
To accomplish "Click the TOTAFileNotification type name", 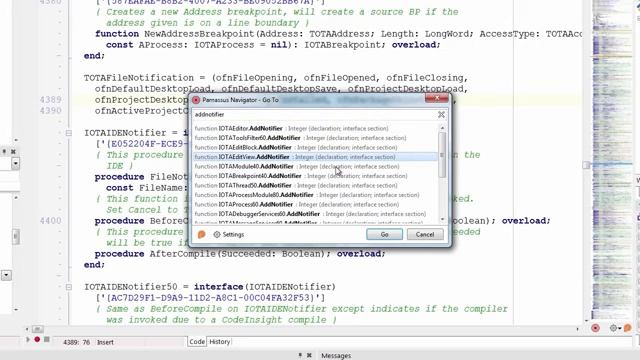I will coord(139,78).
